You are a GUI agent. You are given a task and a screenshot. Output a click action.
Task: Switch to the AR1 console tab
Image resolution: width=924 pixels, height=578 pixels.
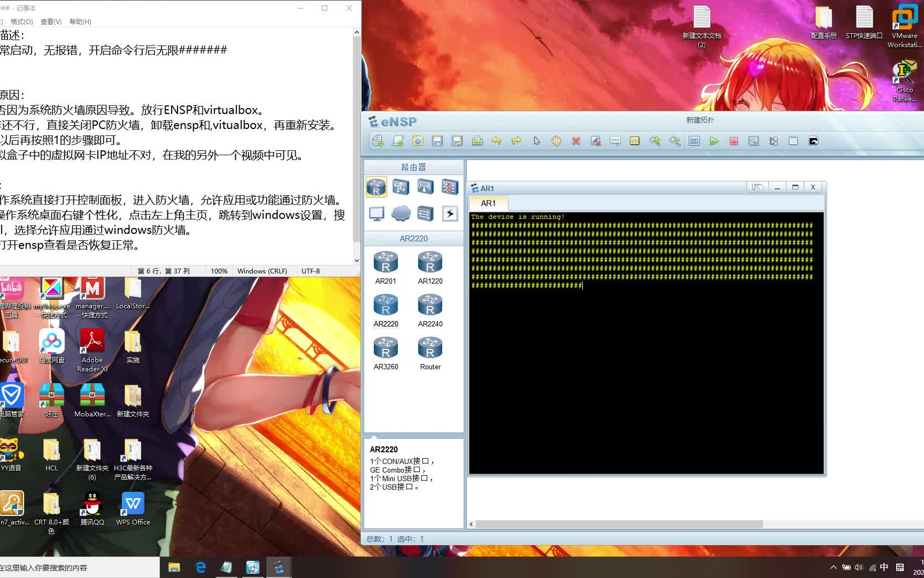[488, 203]
